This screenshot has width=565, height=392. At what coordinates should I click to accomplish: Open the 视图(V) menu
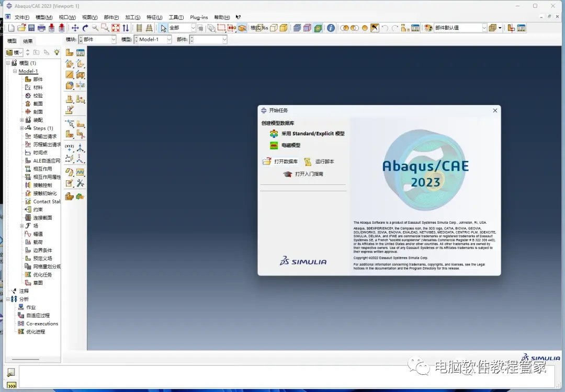(90, 17)
